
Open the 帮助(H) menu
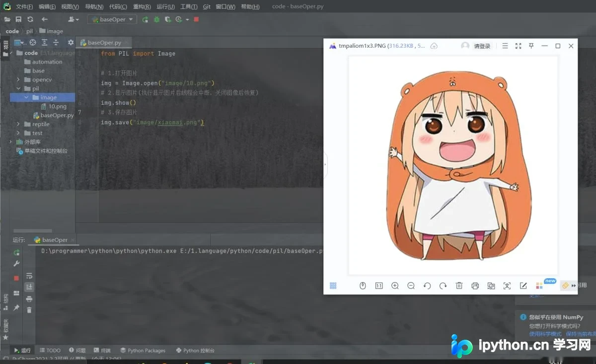250,6
